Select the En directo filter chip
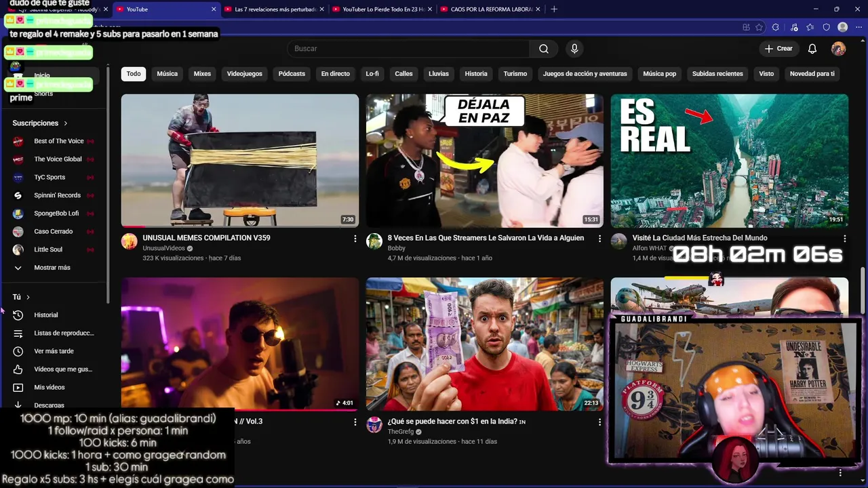The height and width of the screenshot is (488, 868). point(336,74)
